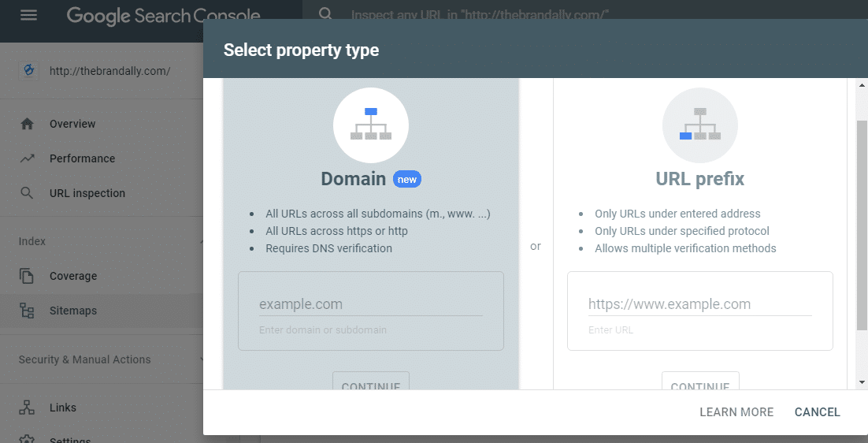Click the example.com domain input field
The width and height of the screenshot is (868, 443).
pos(371,304)
